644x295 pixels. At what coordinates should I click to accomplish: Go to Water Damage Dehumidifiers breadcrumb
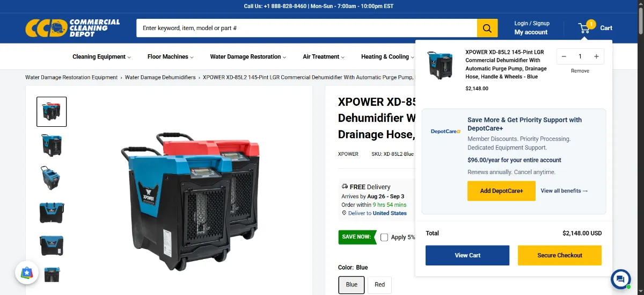(160, 77)
